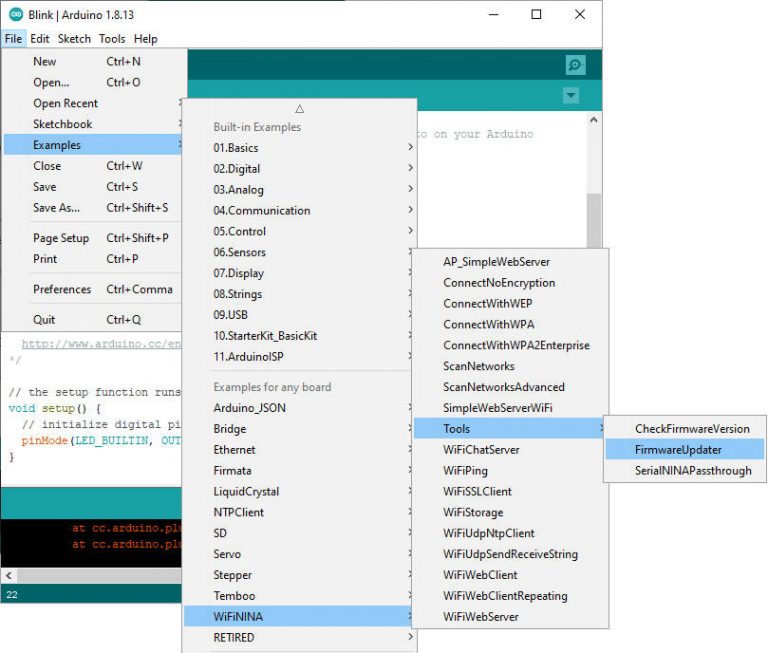
Task: Expand the Ethernet library examples
Action: pyautogui.click(x=299, y=450)
